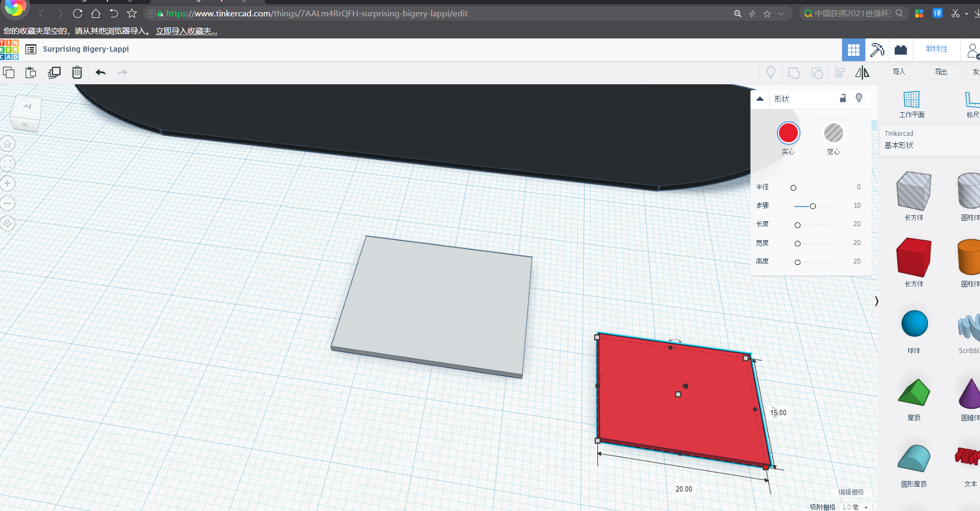980x511 pixels.
Task: Open the 编辑栅格 edit grid button
Action: click(x=851, y=492)
